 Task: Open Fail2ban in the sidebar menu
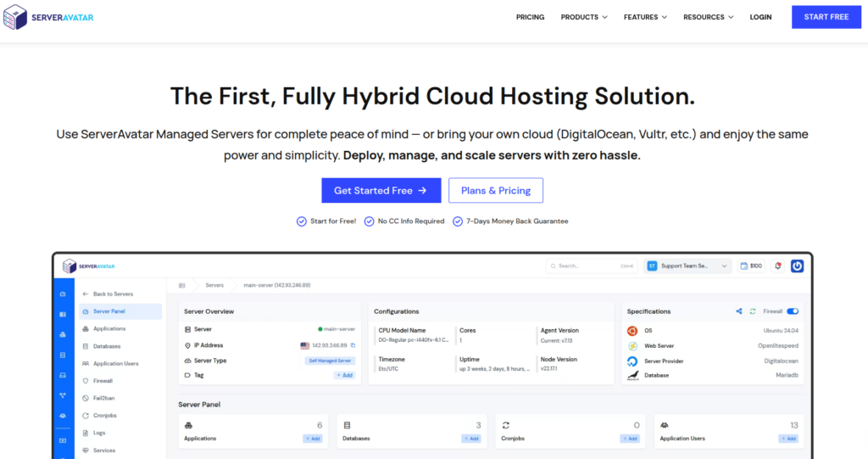coord(98,398)
